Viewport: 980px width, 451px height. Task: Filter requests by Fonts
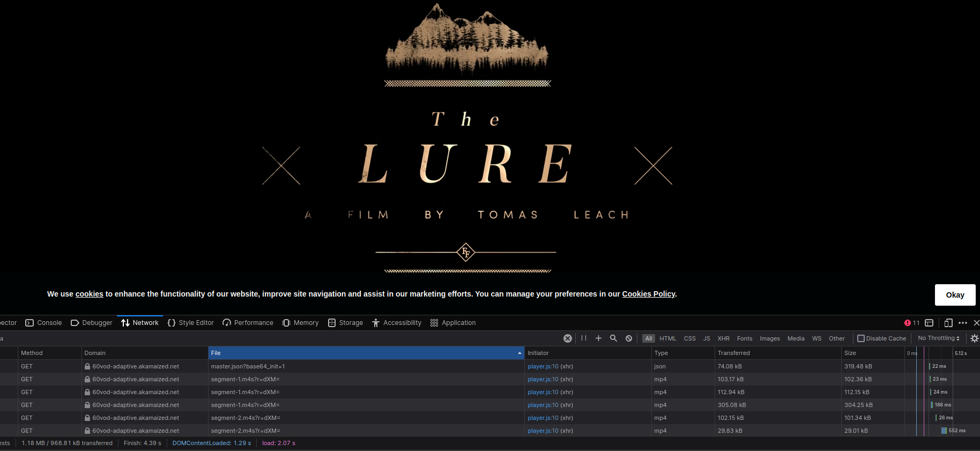point(745,338)
